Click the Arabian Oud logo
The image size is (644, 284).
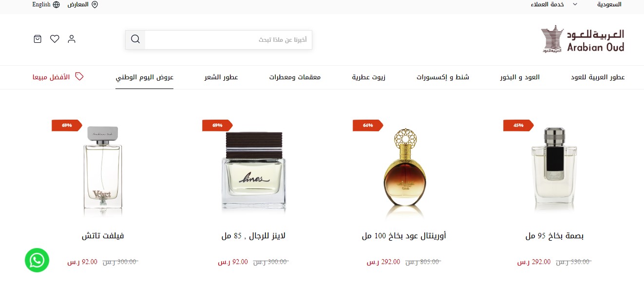[583, 40]
